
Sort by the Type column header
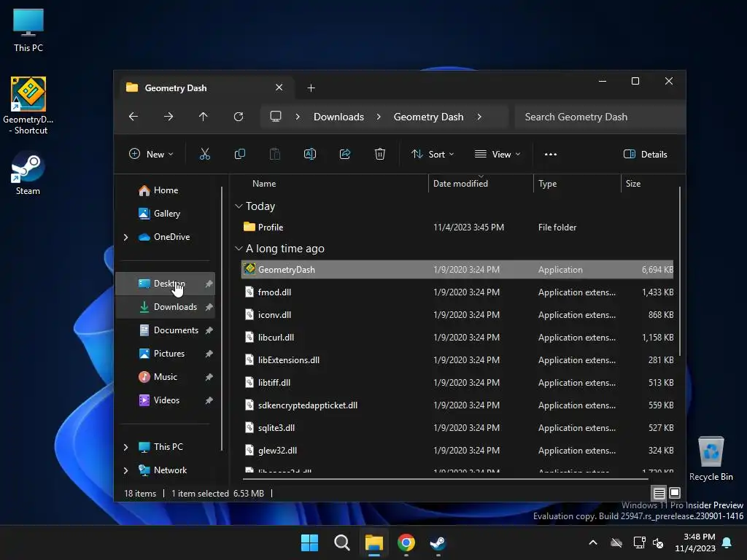pos(547,183)
